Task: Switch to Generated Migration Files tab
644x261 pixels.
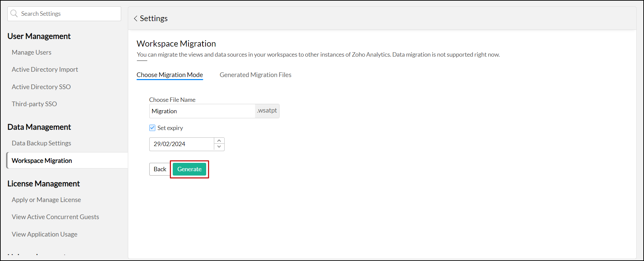Action: tap(255, 75)
